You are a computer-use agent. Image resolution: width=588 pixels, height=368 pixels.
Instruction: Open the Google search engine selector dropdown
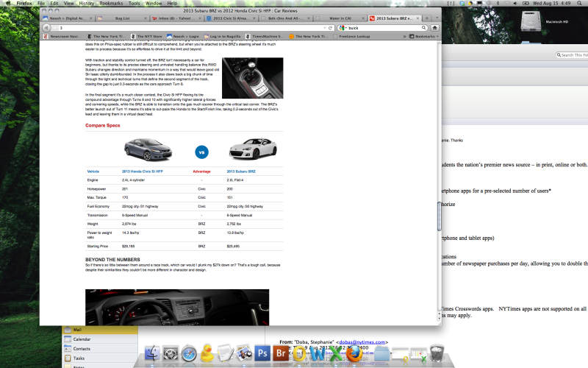(343, 28)
